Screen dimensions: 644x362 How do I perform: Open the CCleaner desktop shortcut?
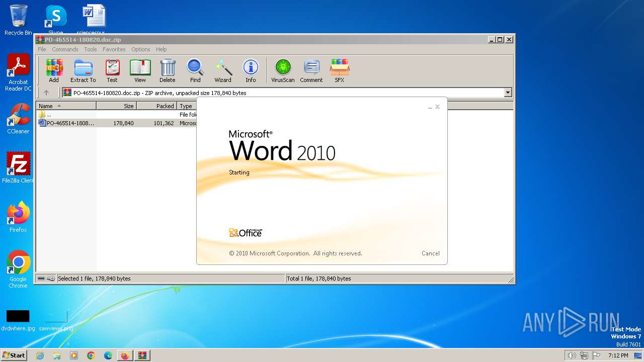[x=18, y=119]
